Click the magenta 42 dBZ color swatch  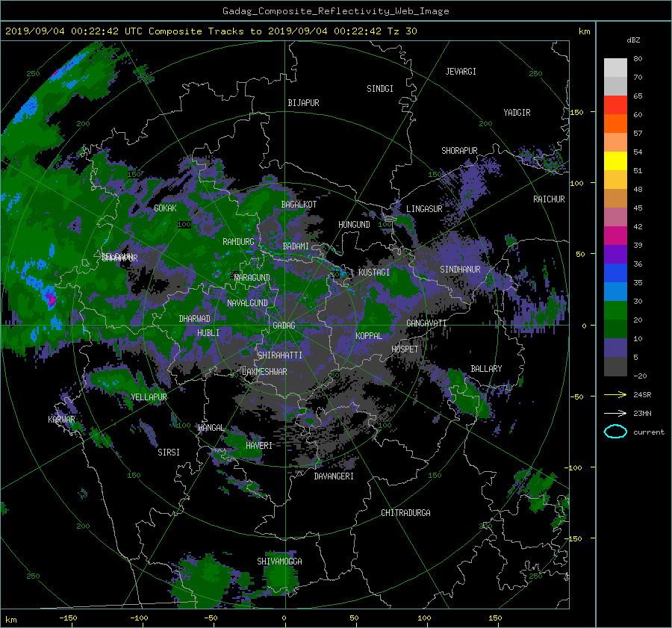coord(615,235)
